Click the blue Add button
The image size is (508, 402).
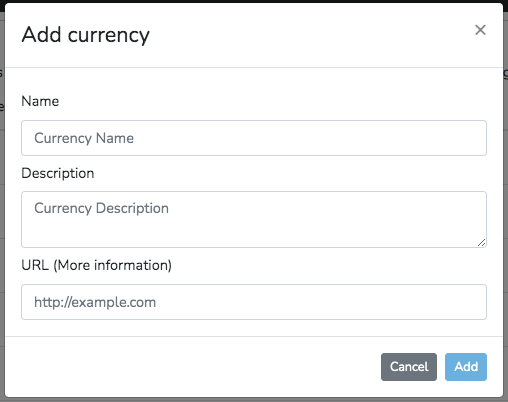click(x=466, y=367)
